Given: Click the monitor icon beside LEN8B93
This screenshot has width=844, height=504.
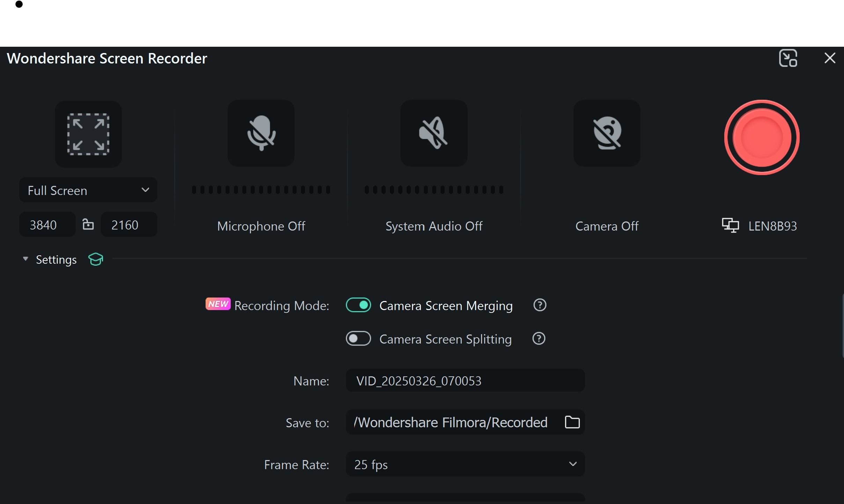Looking at the screenshot, I should pyautogui.click(x=730, y=225).
